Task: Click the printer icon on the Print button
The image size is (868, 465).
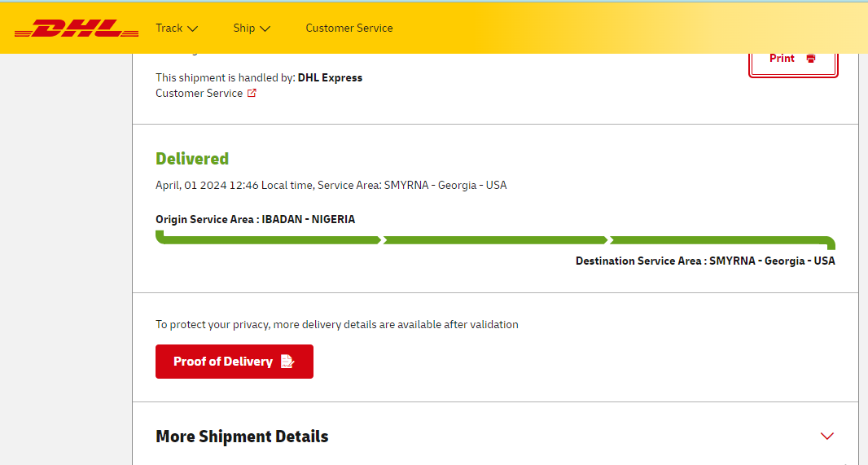Action: [811, 58]
